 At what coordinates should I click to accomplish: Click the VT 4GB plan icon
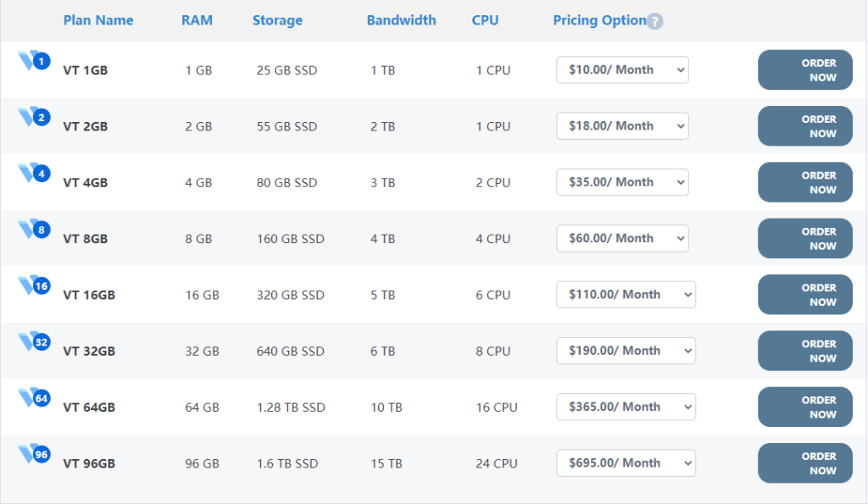34,174
